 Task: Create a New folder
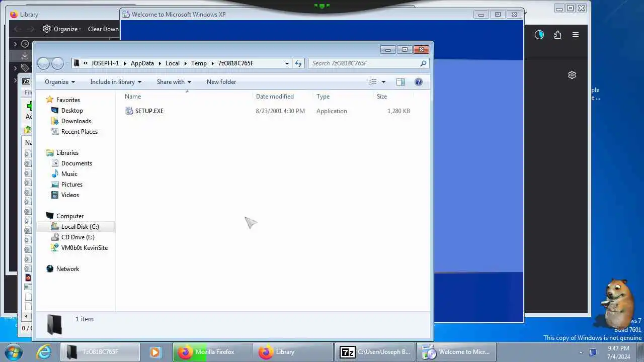(x=221, y=82)
